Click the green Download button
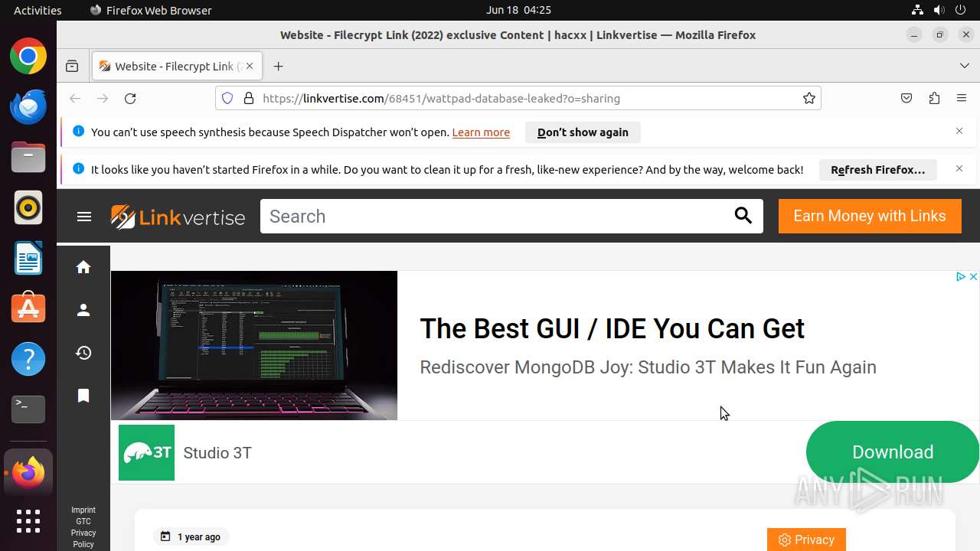This screenshot has height=551, width=980. click(x=893, y=452)
